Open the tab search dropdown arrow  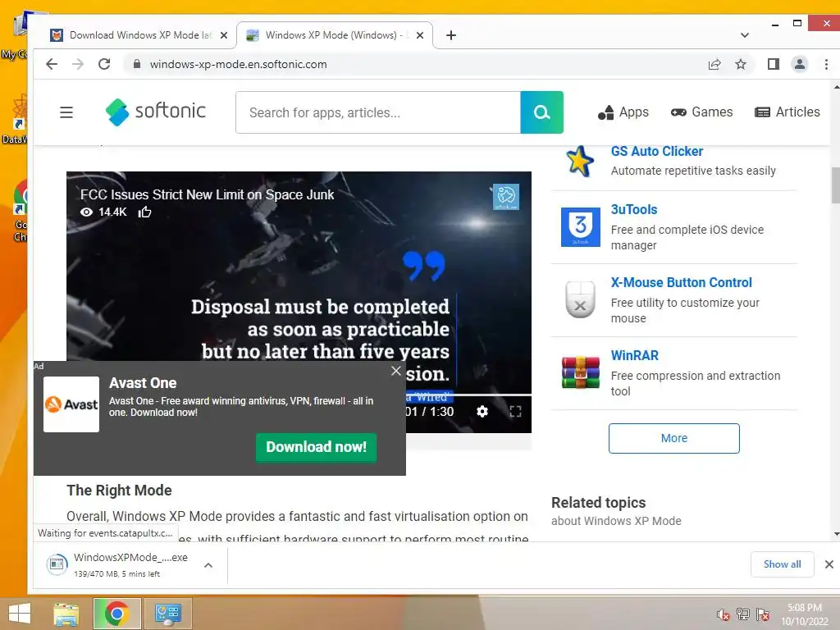pyautogui.click(x=745, y=35)
